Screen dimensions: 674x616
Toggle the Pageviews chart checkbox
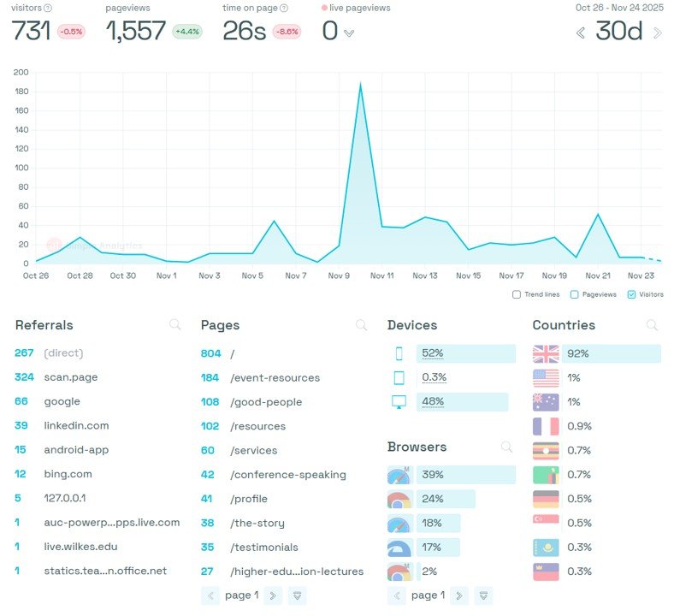pyautogui.click(x=575, y=294)
